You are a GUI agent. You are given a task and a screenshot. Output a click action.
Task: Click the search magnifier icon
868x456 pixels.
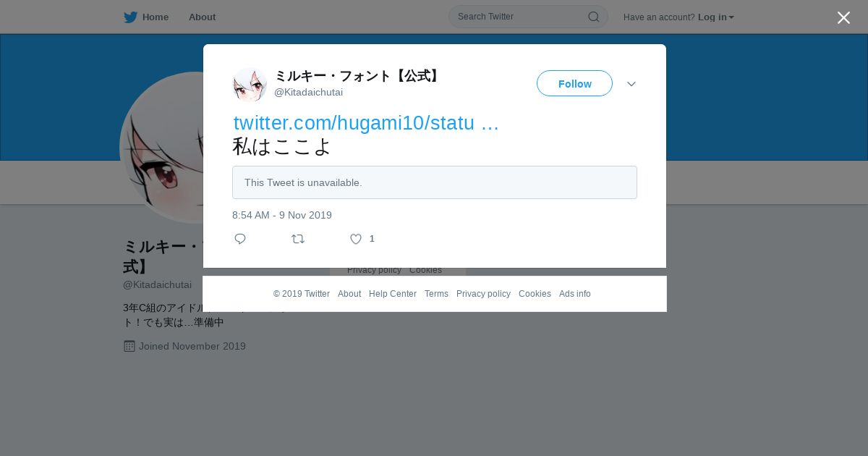[593, 17]
